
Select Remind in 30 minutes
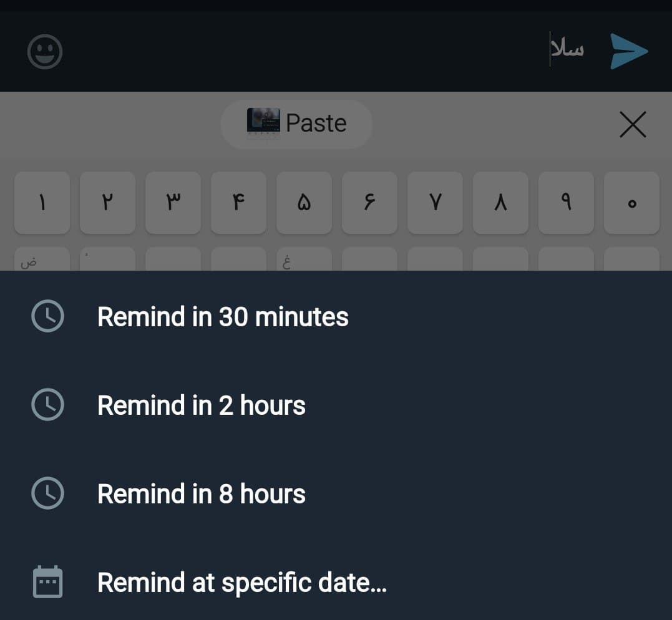pyautogui.click(x=223, y=317)
